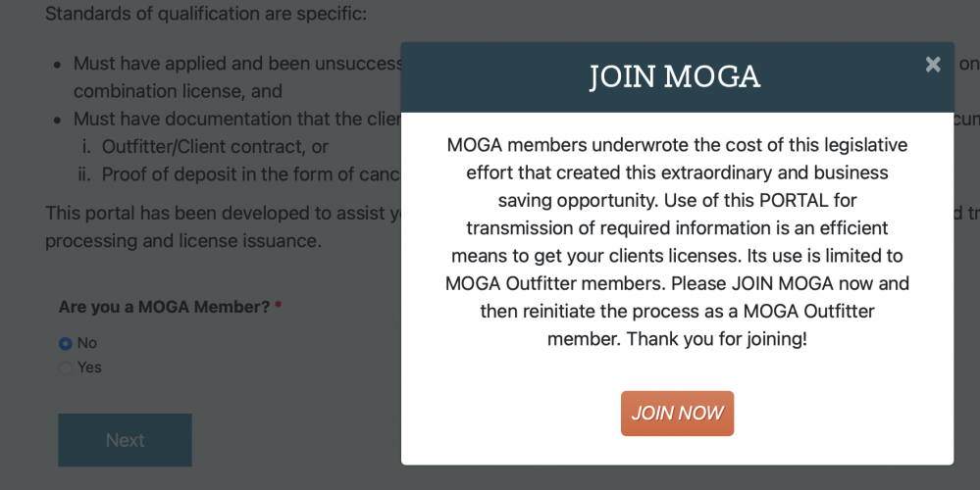The width and height of the screenshot is (980, 490).
Task: Select the "Yes" radio button
Action: point(65,367)
